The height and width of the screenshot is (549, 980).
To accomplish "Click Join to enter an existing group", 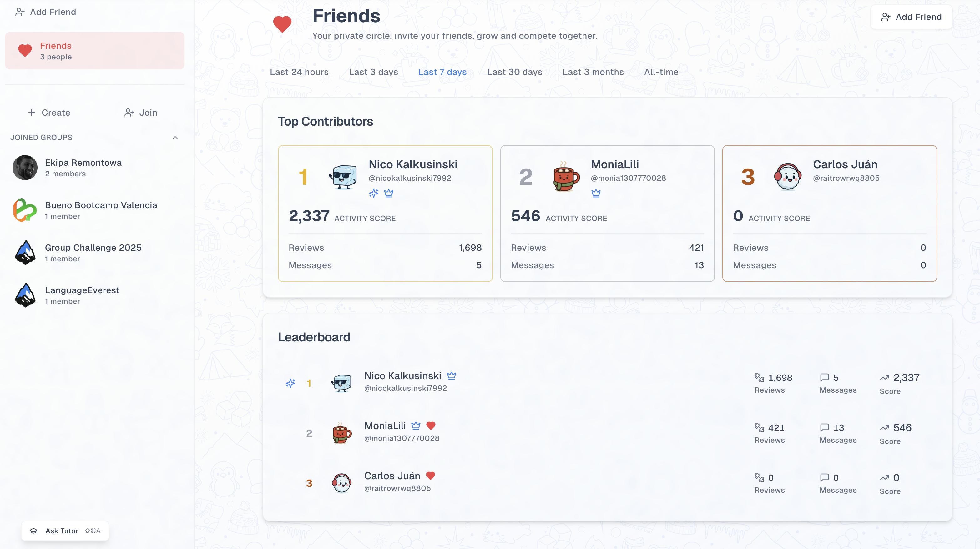I will point(141,113).
